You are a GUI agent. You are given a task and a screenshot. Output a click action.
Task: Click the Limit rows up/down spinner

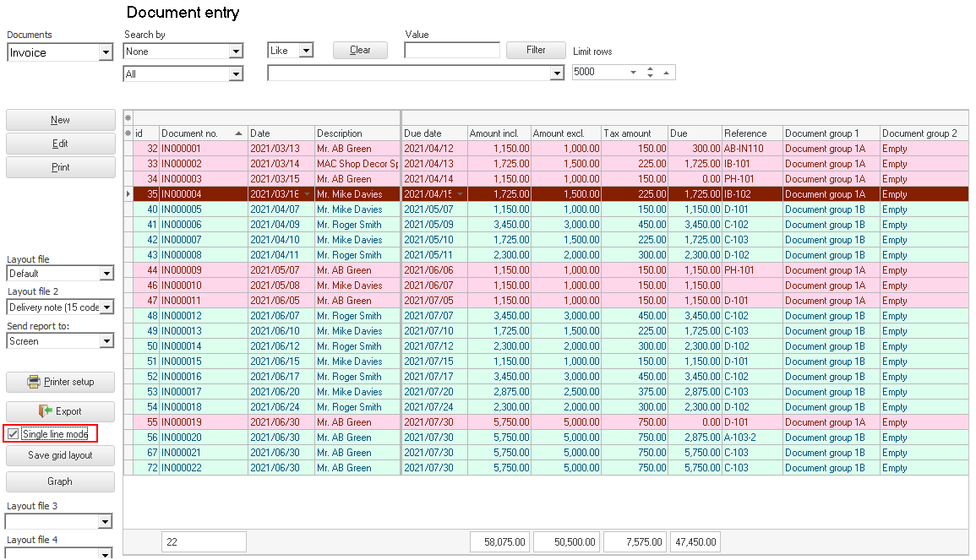point(650,73)
